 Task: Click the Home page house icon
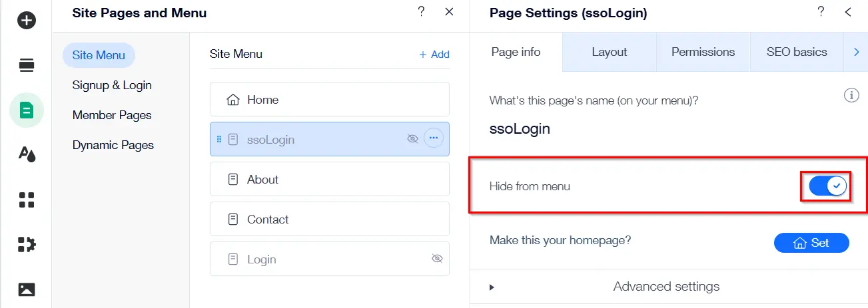233,100
